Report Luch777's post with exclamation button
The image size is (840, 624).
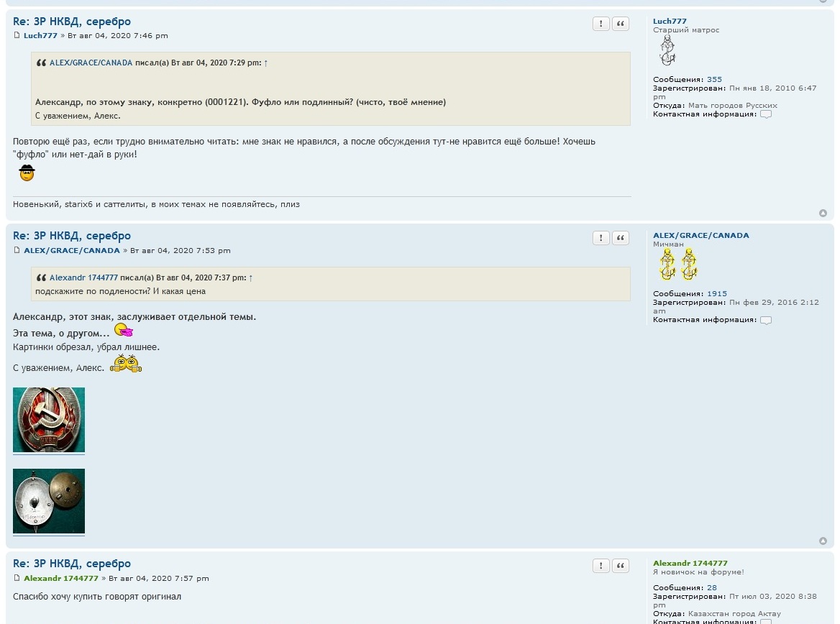[x=601, y=24]
